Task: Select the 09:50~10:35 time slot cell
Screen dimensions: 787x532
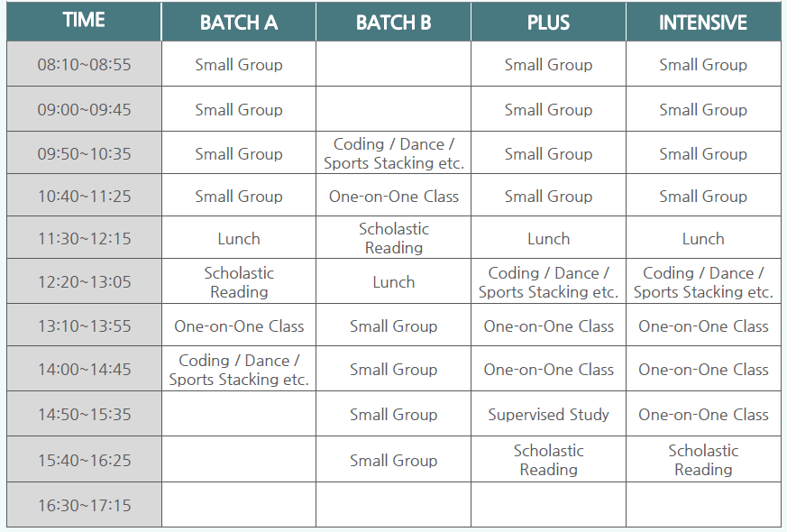Action: point(84,153)
